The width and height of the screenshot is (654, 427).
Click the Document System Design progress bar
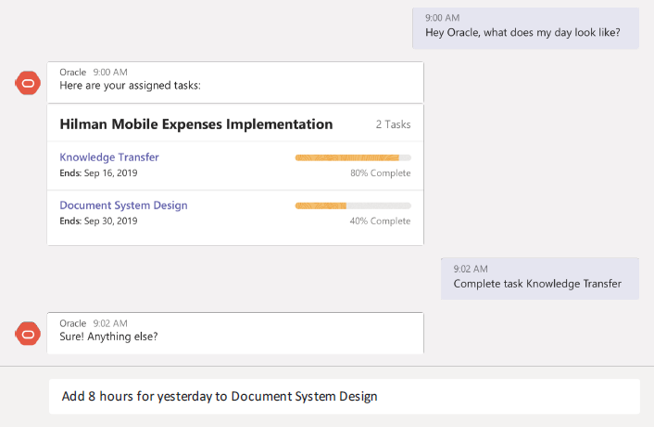pos(353,206)
